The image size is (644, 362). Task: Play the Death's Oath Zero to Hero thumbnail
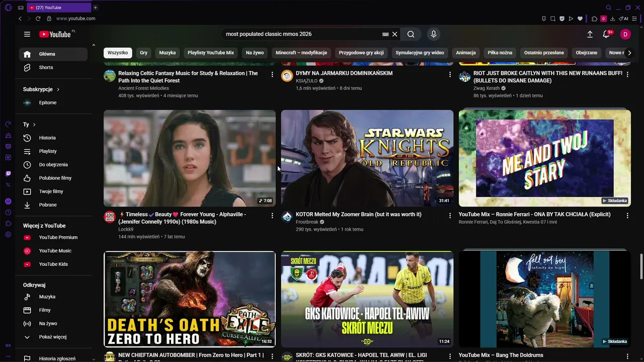point(190,300)
